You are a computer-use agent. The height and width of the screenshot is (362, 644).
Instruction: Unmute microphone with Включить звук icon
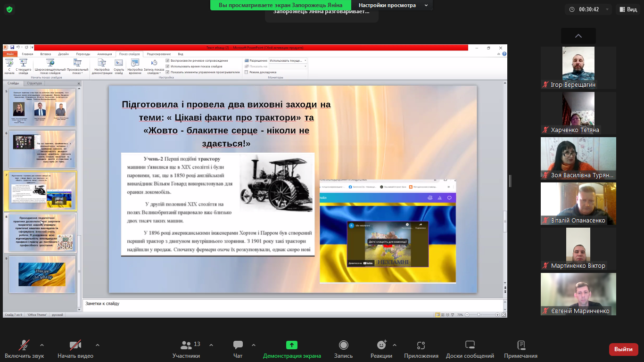coord(24,346)
